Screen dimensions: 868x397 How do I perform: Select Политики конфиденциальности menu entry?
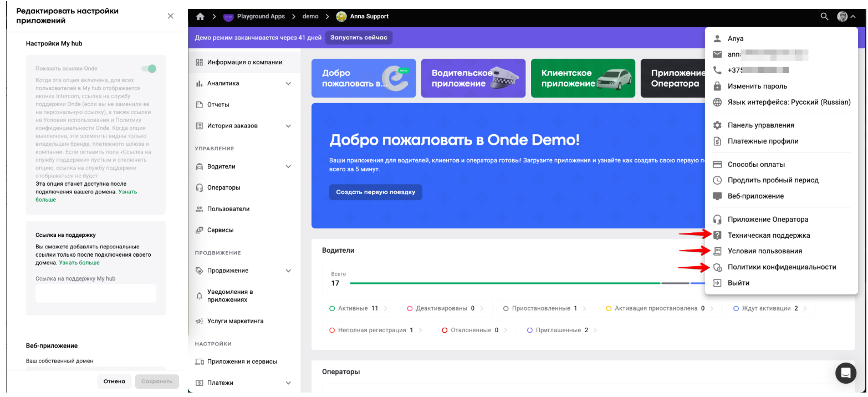click(x=782, y=267)
